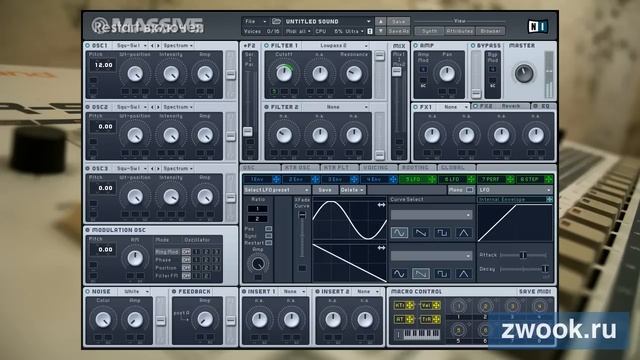Click the KTr macro modulation handle
This screenshot has height=360, width=640.
409,305
